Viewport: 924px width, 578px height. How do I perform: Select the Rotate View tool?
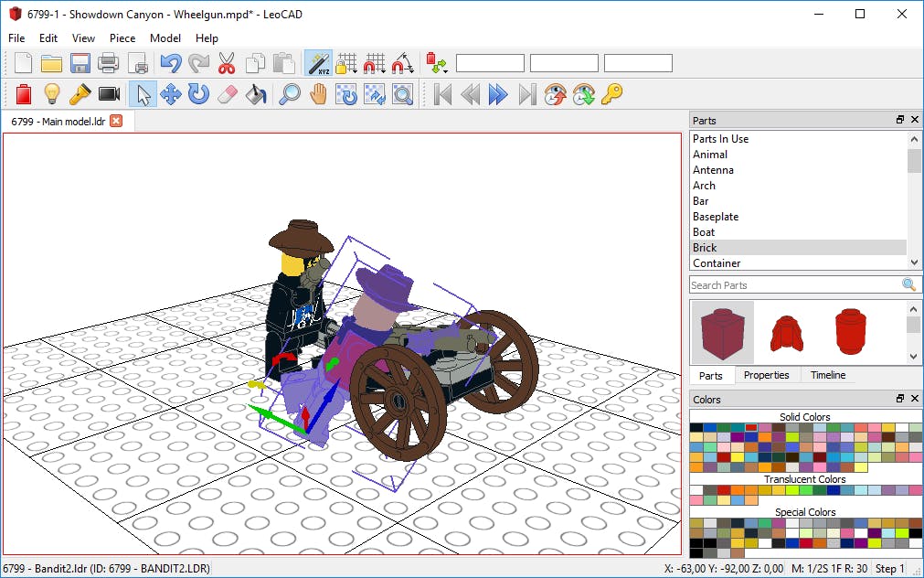tap(345, 94)
